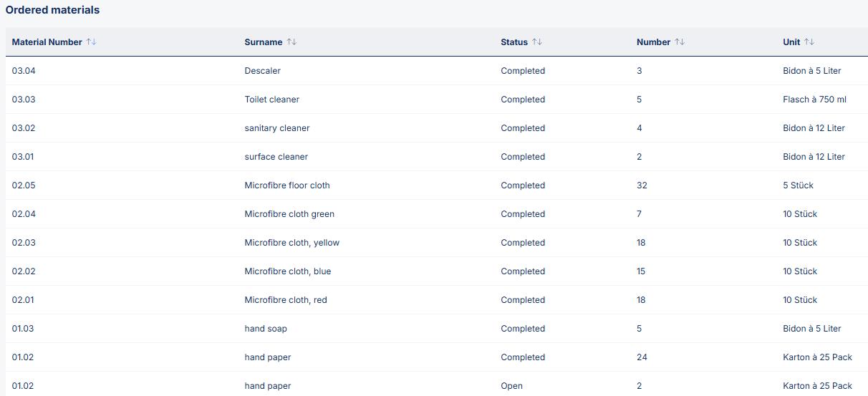This screenshot has height=396, width=868.
Task: Click the "Status" column header text
Action: [513, 42]
